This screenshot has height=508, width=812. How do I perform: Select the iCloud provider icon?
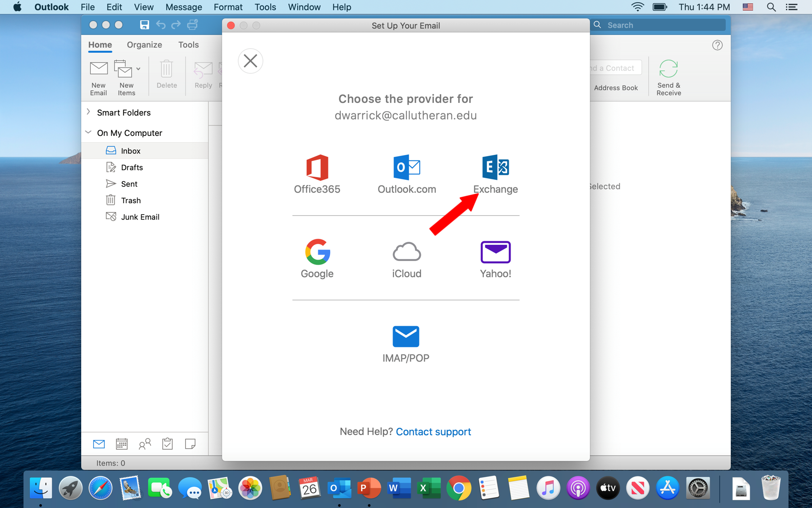[x=406, y=252]
